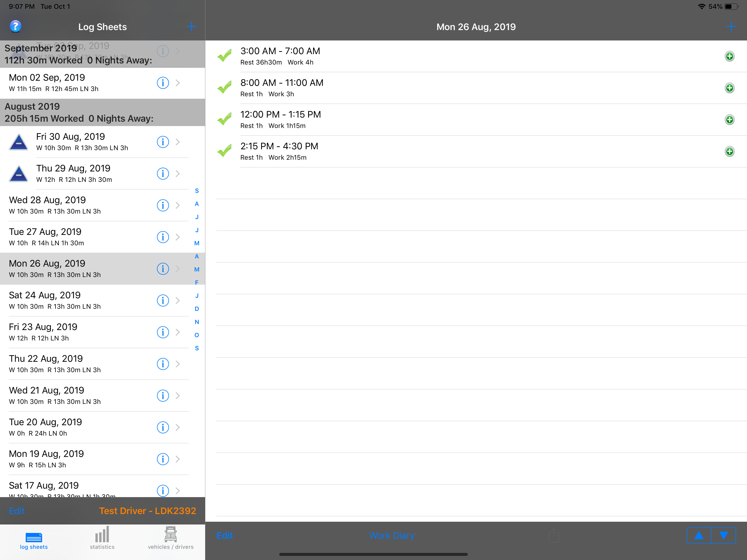Toggle checkmark for 8:00 AM - 11:00 AM entry
747x560 pixels.
tap(224, 87)
